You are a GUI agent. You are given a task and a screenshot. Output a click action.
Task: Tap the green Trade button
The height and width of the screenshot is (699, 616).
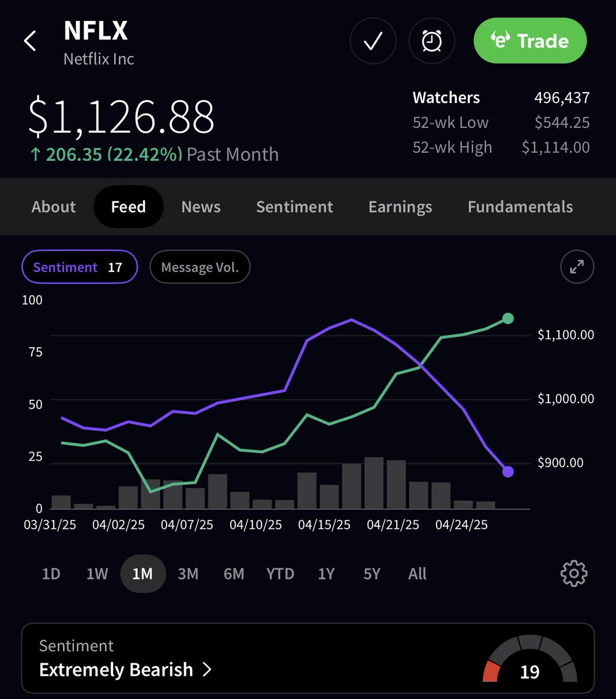click(530, 41)
